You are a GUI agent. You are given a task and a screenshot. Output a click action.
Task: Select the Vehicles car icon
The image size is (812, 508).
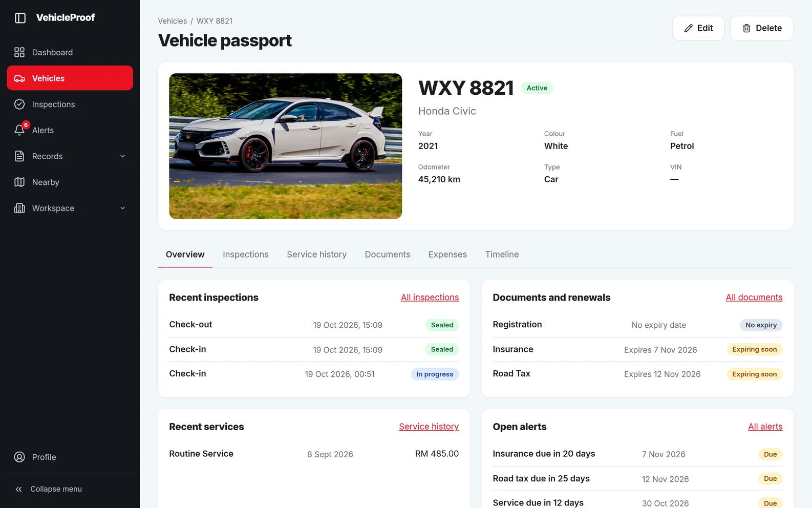point(19,78)
